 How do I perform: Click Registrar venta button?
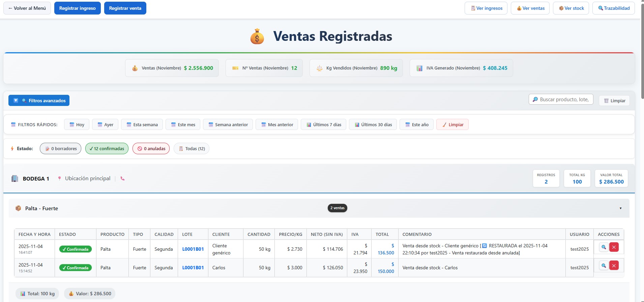pos(125,8)
